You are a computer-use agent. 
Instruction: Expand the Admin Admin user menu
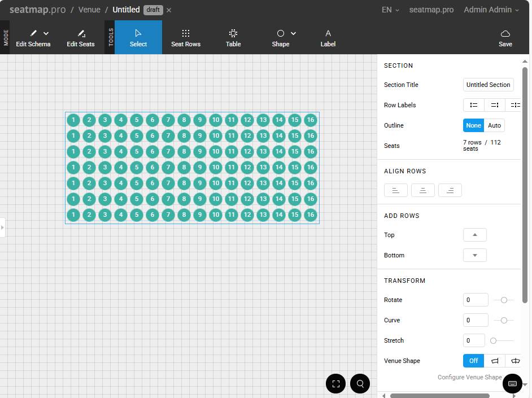click(491, 10)
